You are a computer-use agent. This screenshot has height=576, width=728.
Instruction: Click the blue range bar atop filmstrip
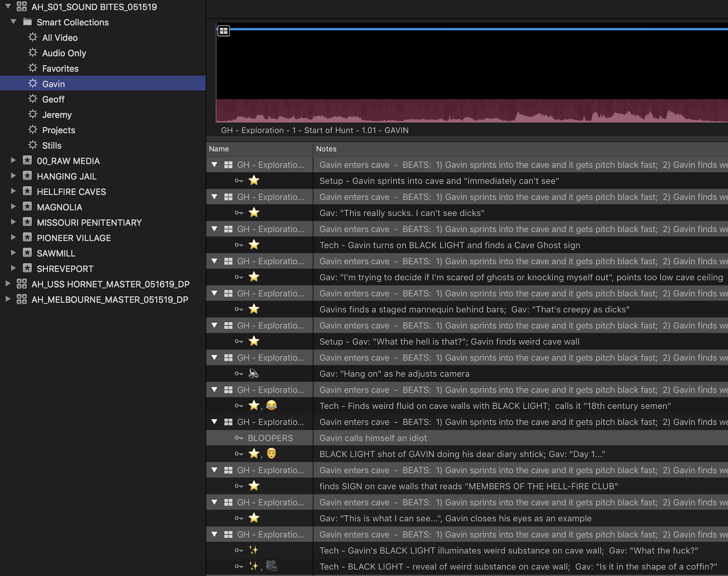pos(479,29)
